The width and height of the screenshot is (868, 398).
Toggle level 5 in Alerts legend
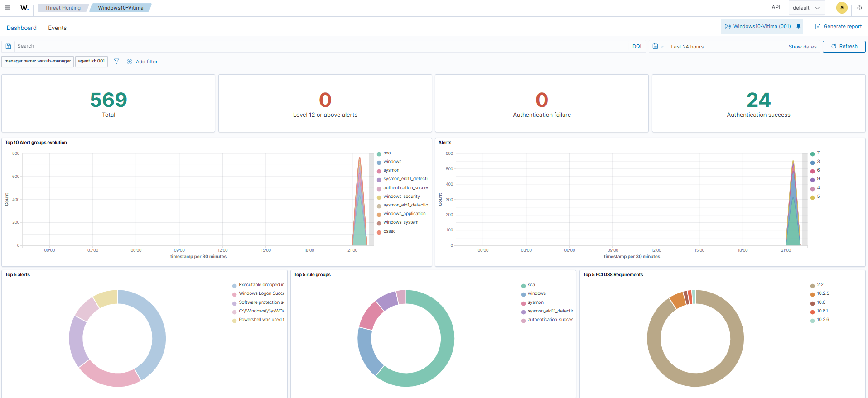[815, 197]
